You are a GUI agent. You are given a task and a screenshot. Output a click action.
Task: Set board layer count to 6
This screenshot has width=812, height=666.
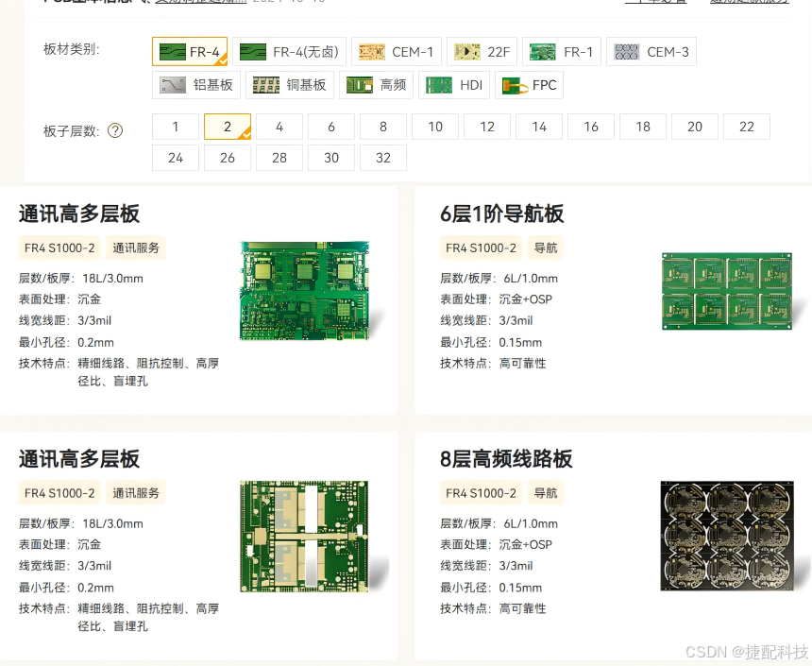tap(331, 127)
